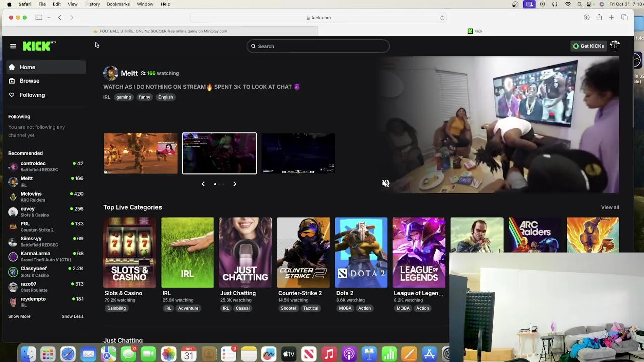
Task: Open the ARC Raiders category card
Action: (x=534, y=235)
